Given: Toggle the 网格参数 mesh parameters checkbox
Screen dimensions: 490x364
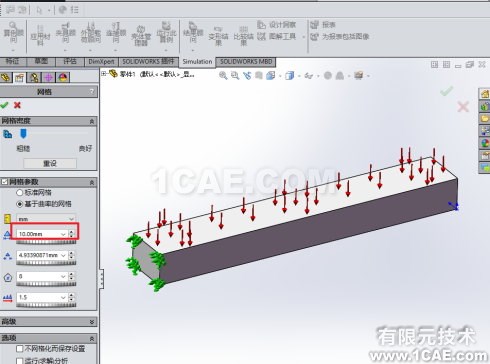Looking at the screenshot, I should pyautogui.click(x=4, y=182).
